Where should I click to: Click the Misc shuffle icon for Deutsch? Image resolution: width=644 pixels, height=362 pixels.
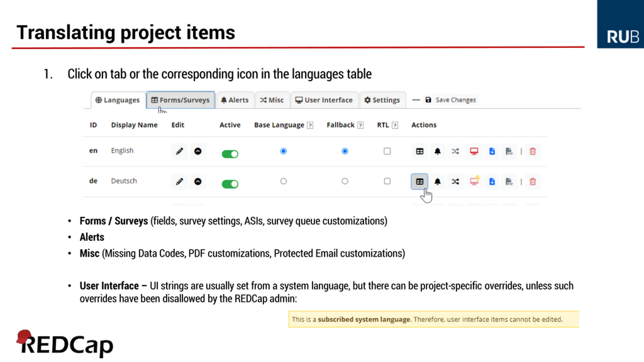(455, 182)
